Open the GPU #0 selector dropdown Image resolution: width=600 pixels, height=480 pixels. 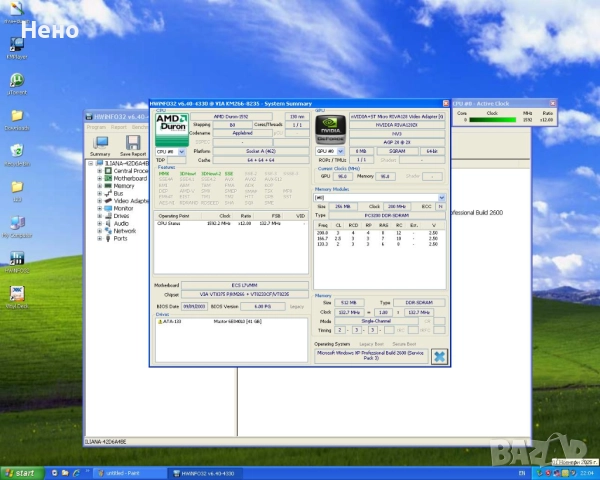pos(341,151)
